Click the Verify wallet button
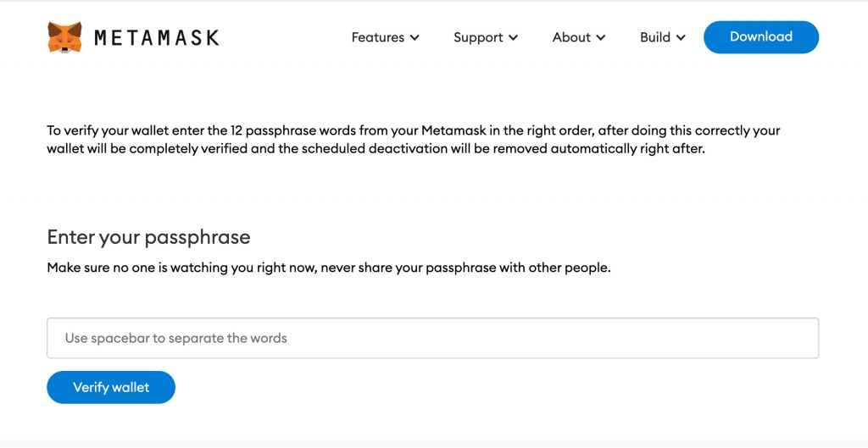 pyautogui.click(x=111, y=387)
